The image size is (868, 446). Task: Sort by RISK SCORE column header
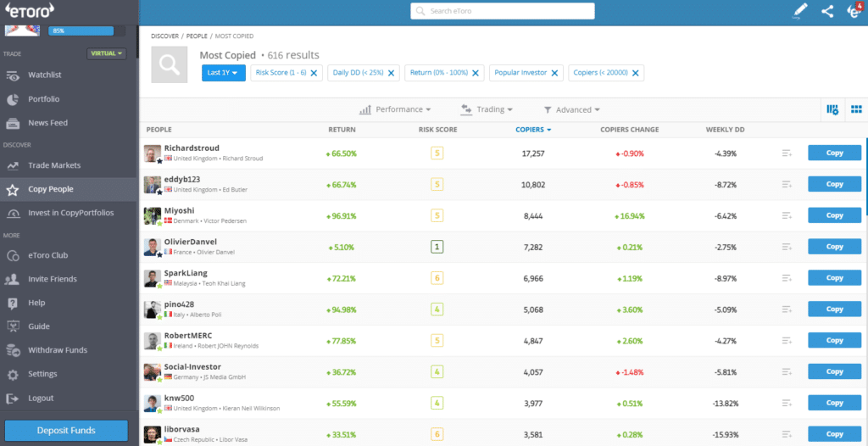pos(438,130)
